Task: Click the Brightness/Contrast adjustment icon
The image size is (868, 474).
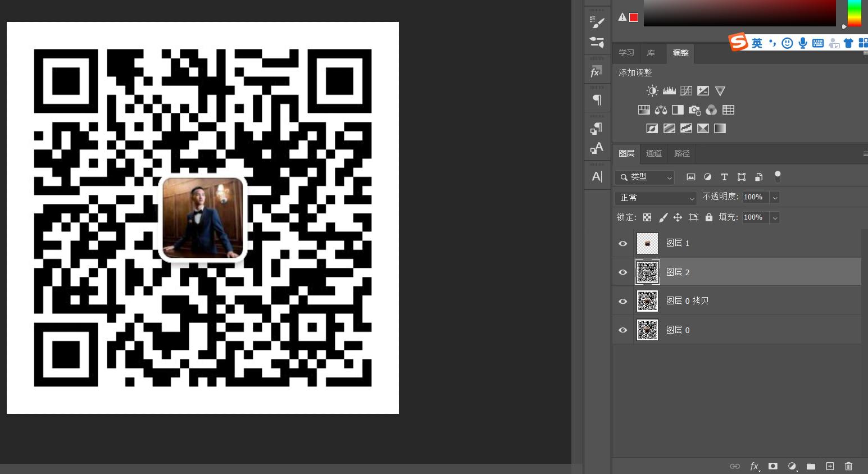Action: click(x=652, y=91)
